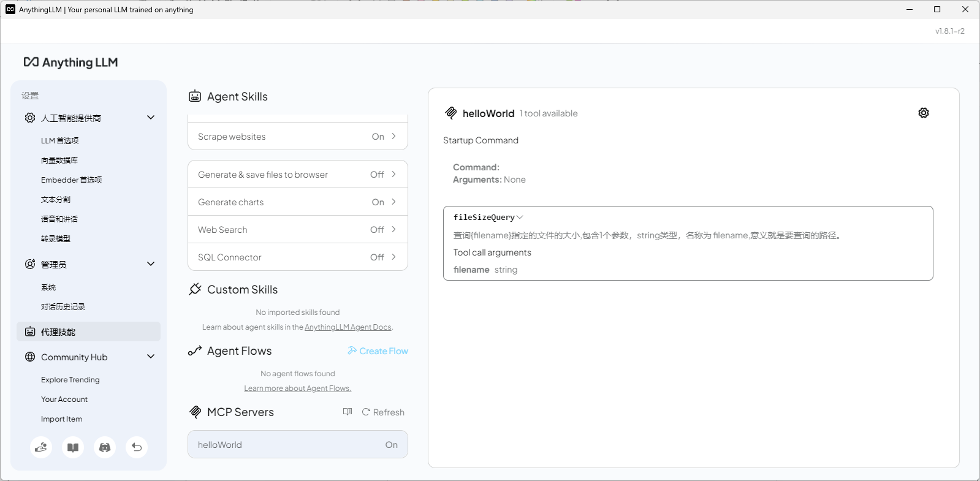980x481 pixels.
Task: Open AnythingLLM Agent Docs link
Action: tap(348, 327)
